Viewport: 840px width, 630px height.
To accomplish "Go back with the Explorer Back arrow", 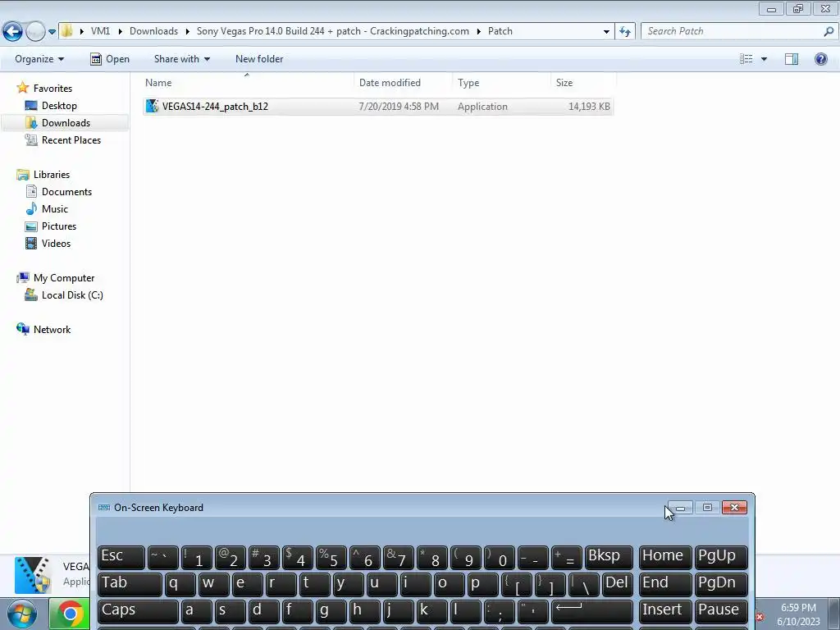I will point(12,32).
